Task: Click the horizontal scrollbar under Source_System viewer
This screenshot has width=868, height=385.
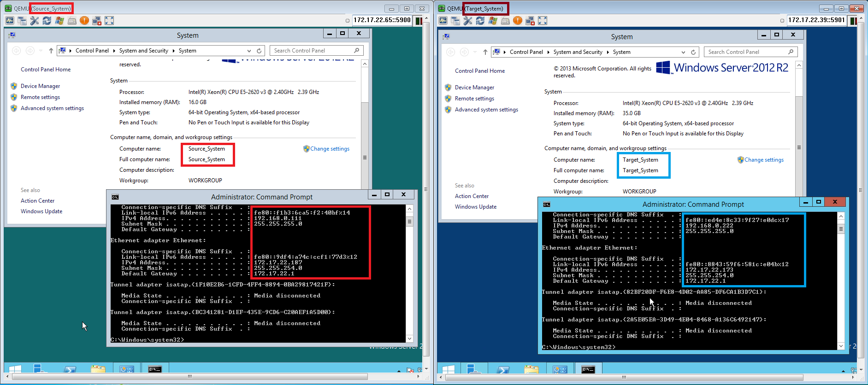Action: click(x=189, y=377)
